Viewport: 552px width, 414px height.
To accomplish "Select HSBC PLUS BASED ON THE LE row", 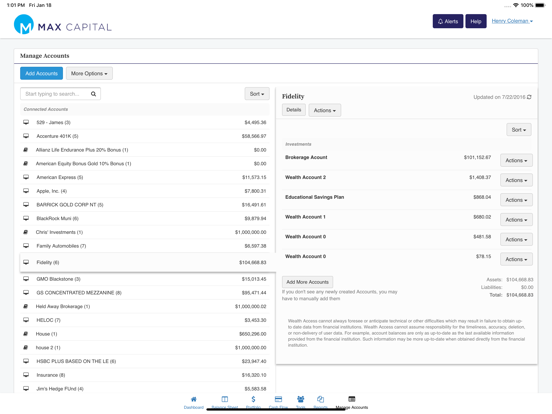I will (x=145, y=361).
